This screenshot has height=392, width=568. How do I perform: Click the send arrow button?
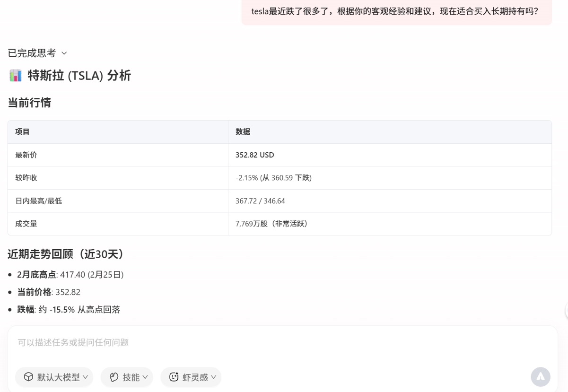[x=541, y=377]
